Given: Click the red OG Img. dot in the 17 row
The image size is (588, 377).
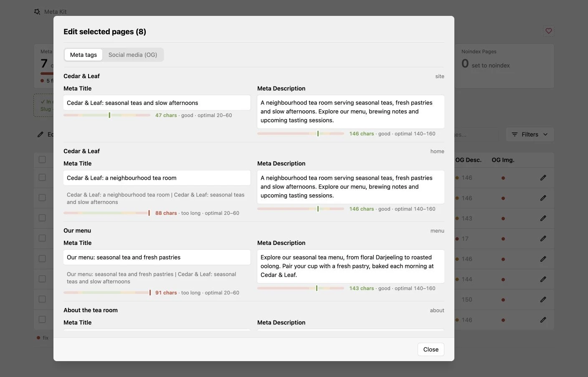Looking at the screenshot, I should 503,239.
